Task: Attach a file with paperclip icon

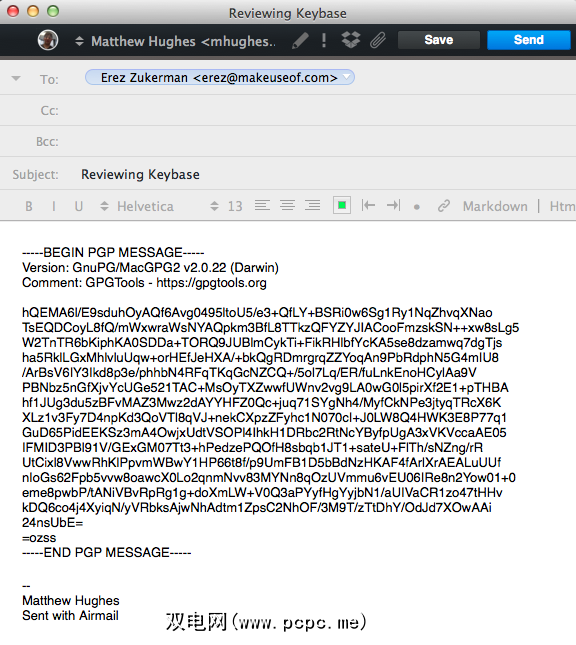Action: click(378, 40)
